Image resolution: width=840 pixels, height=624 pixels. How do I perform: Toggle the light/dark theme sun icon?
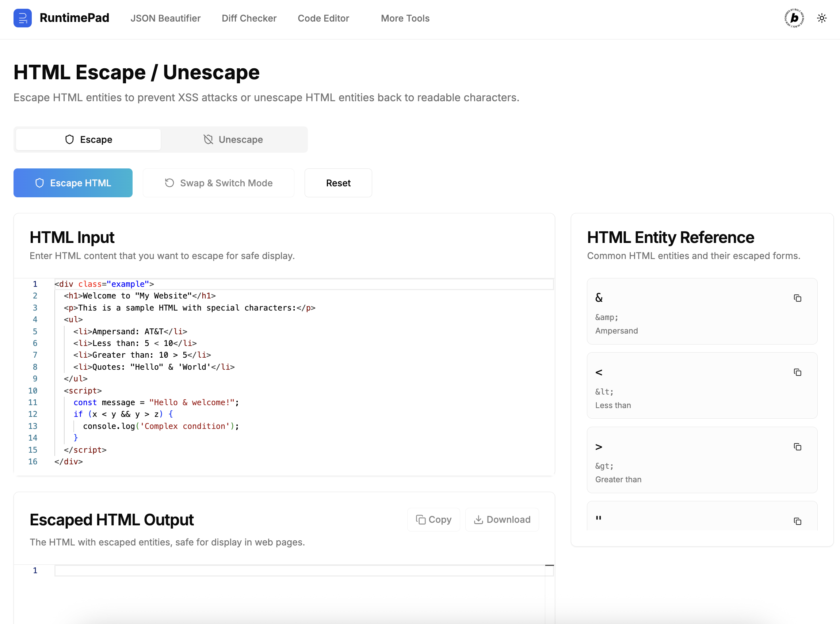click(821, 18)
